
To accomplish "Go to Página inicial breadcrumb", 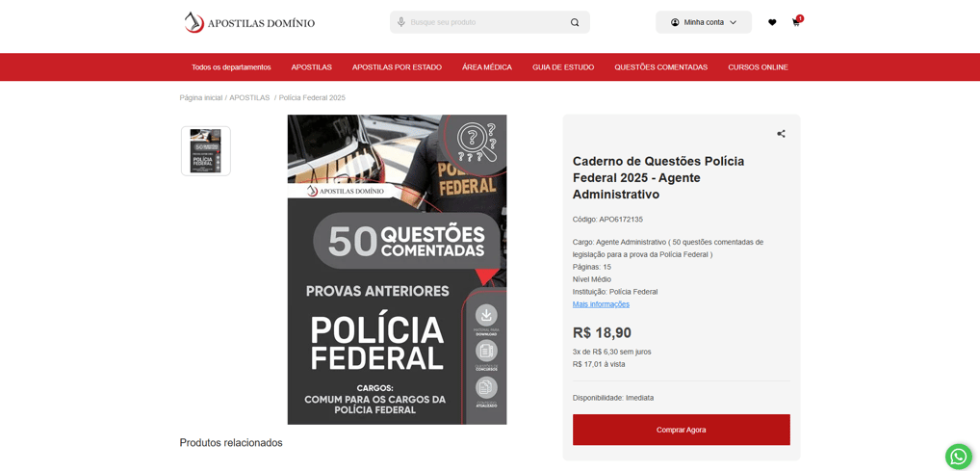I will [x=200, y=98].
